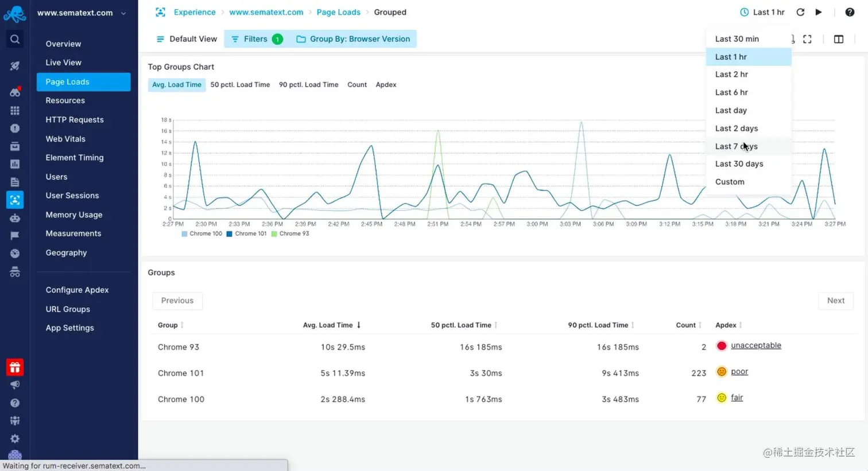Open the settings gear icon in sidebar
Image resolution: width=868 pixels, height=471 pixels.
click(15, 439)
